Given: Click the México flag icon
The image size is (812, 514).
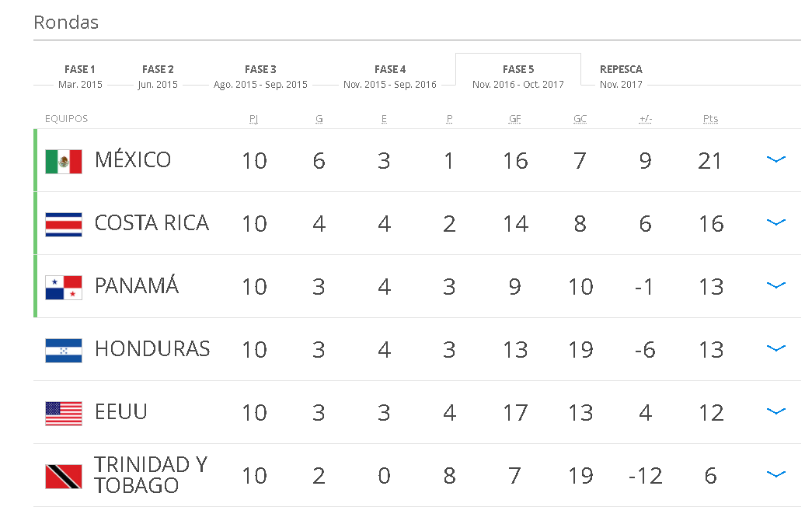Looking at the screenshot, I should [x=64, y=161].
